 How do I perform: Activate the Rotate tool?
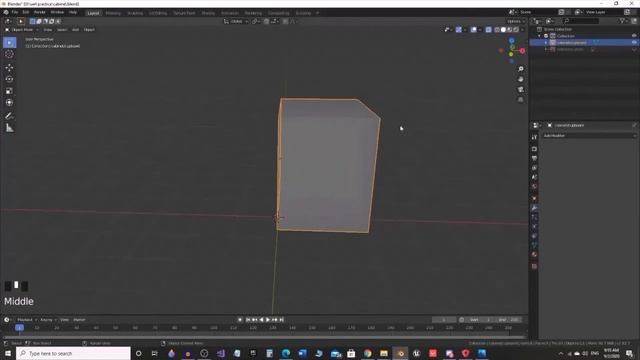(x=9, y=79)
